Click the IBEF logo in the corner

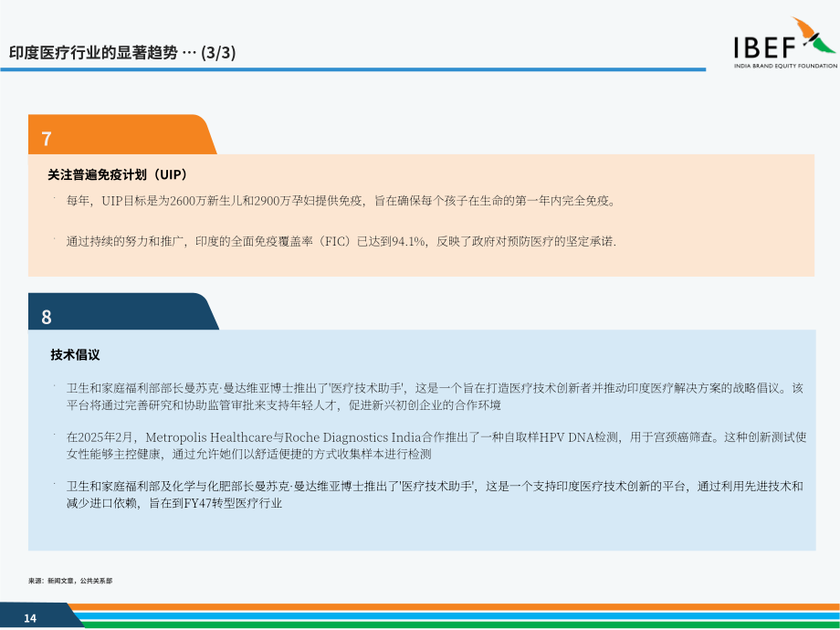(785, 43)
